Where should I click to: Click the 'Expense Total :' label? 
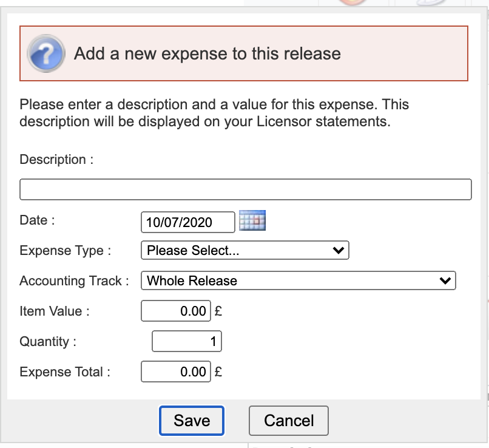[x=65, y=372]
